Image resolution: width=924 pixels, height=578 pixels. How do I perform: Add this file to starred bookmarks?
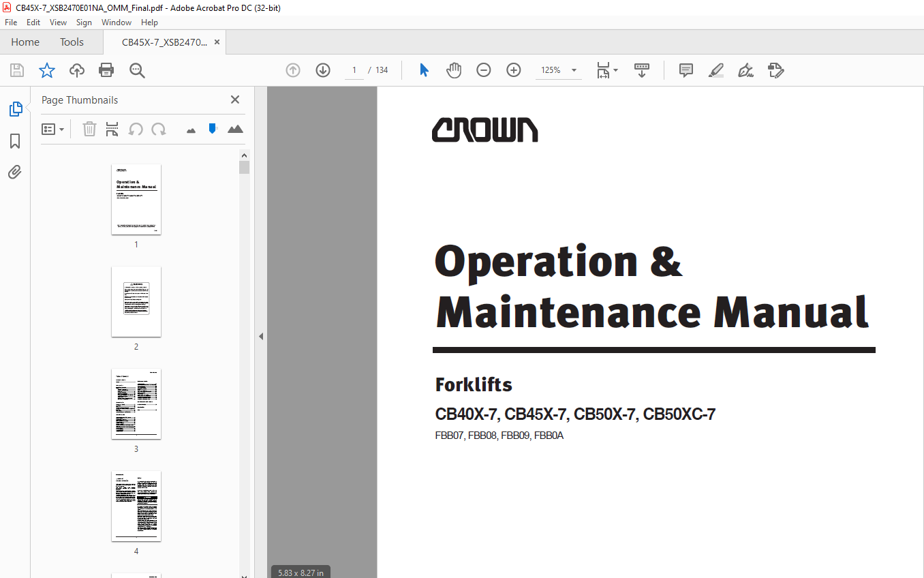46,70
